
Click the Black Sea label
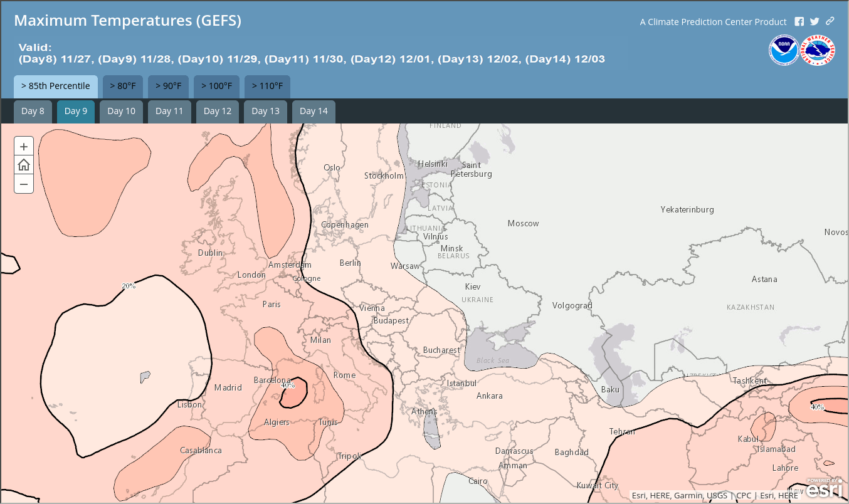tap(493, 360)
